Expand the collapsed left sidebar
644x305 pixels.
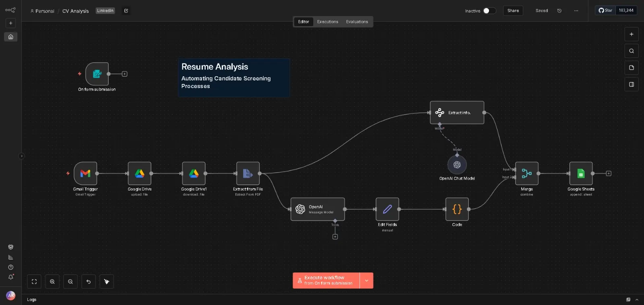(x=21, y=156)
